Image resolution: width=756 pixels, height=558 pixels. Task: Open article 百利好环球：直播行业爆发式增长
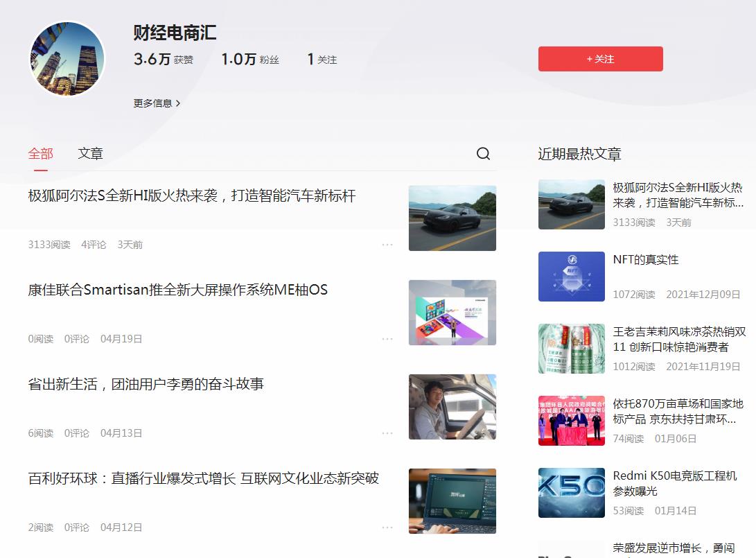pyautogui.click(x=204, y=478)
